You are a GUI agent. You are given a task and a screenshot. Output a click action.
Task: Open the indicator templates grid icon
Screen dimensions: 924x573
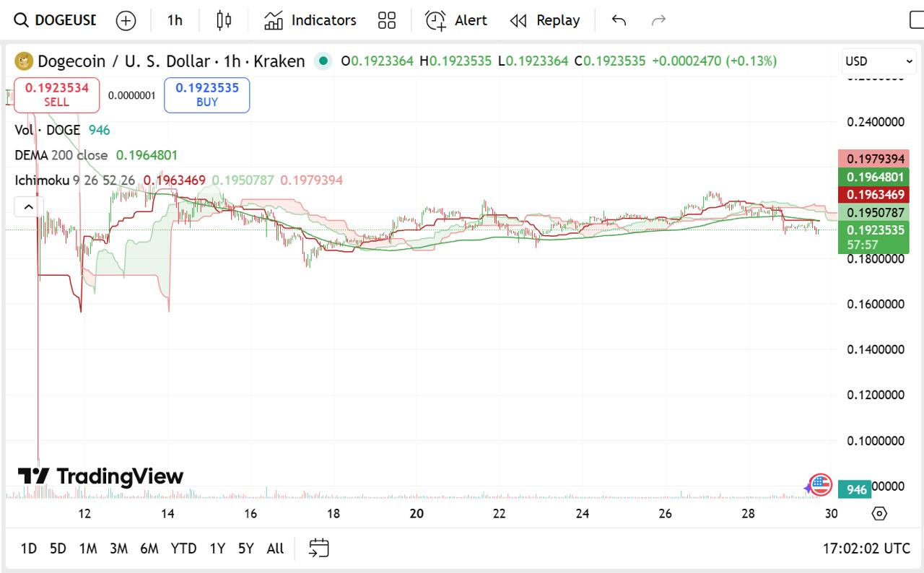[386, 20]
